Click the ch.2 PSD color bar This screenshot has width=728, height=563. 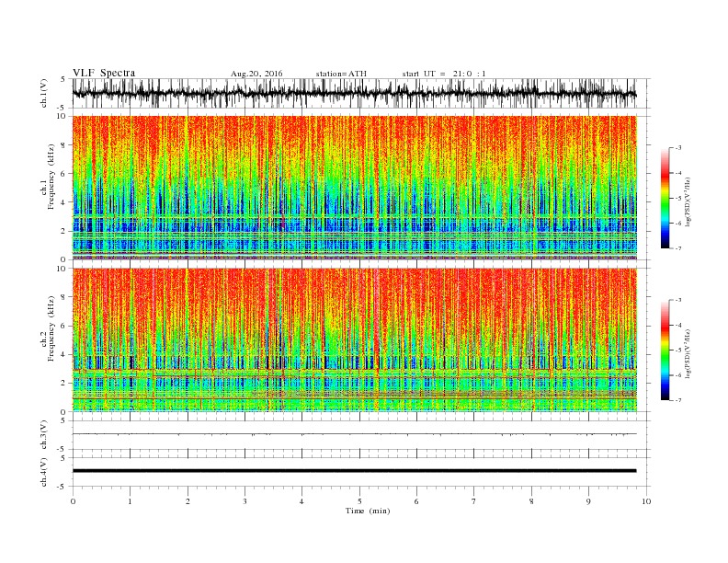[665, 350]
